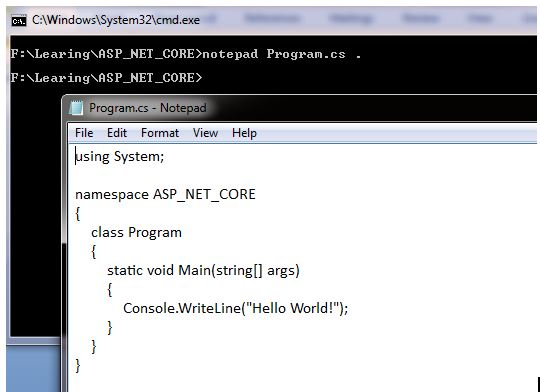Image resolution: width=540 pixels, height=392 pixels.
Task: Open the Notepad View menu
Action: click(205, 133)
